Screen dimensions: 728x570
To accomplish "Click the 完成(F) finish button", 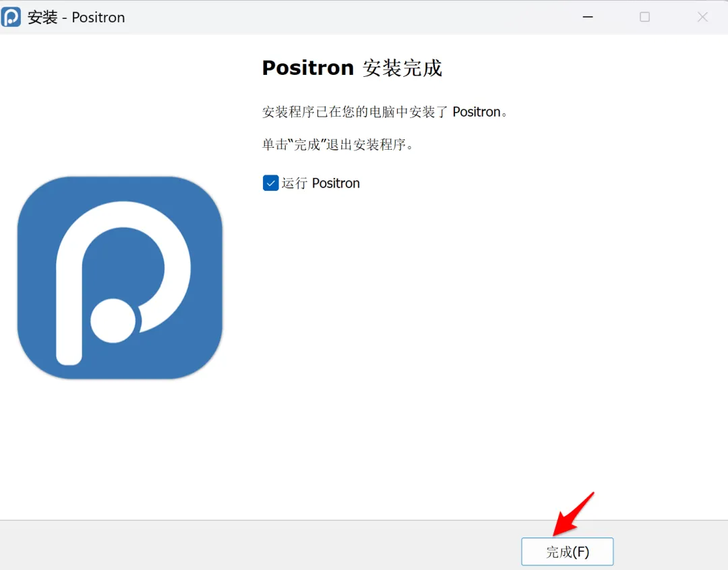I will [567, 551].
